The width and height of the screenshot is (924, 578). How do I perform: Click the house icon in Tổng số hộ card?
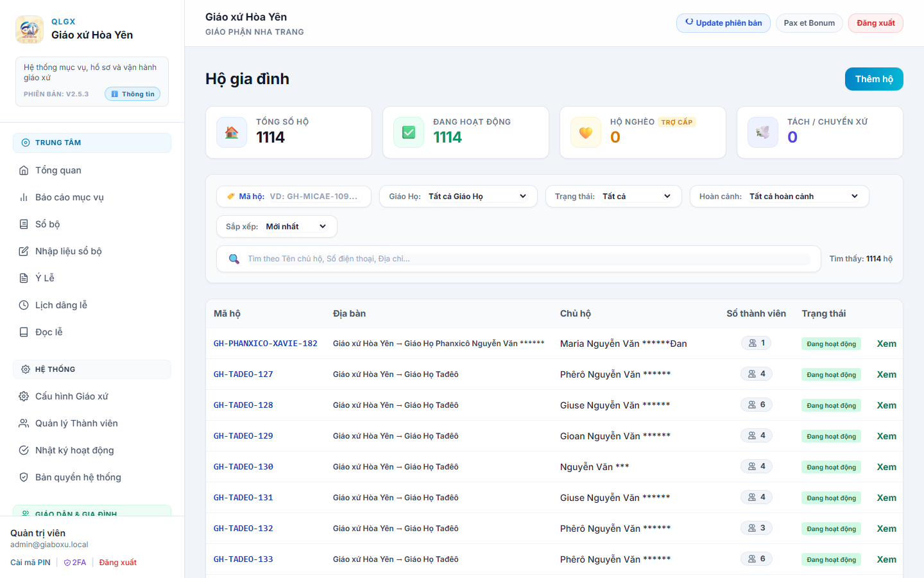(x=232, y=132)
